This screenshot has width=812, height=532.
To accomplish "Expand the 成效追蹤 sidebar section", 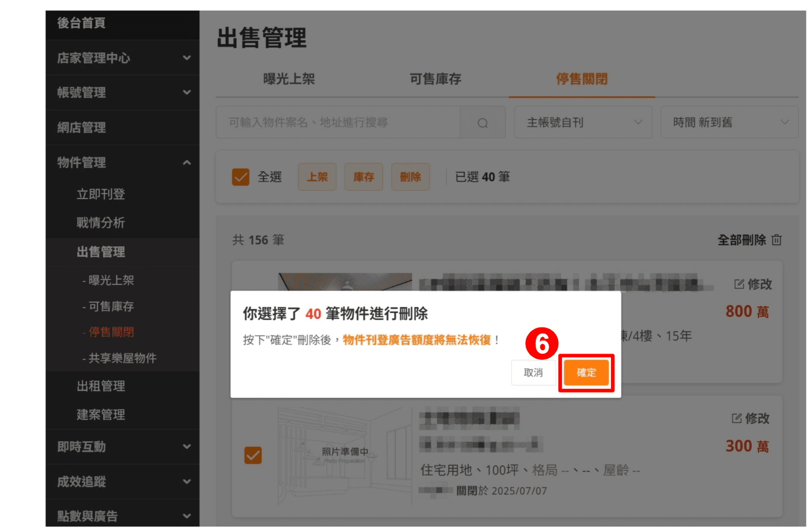I will [x=187, y=481].
